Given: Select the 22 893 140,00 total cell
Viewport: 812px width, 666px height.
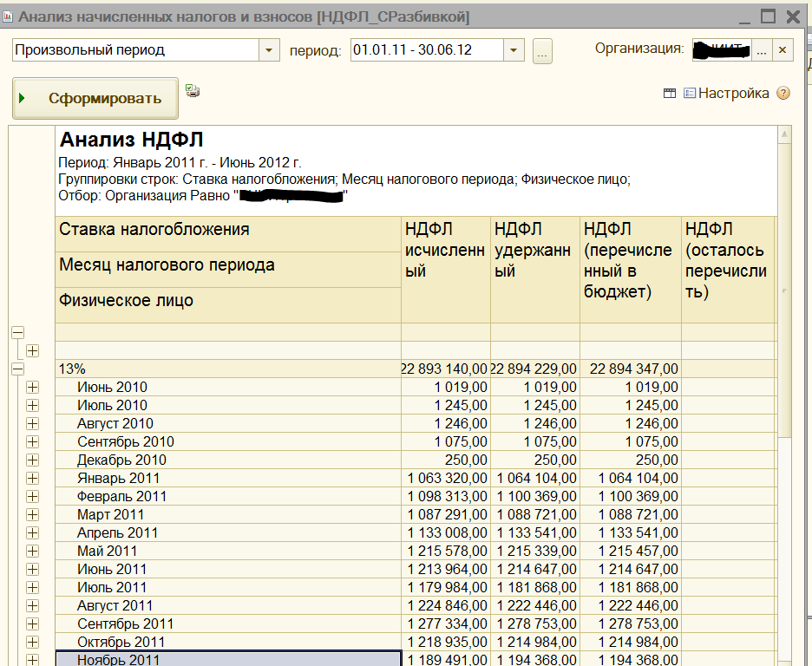Looking at the screenshot, I should click(x=445, y=369).
